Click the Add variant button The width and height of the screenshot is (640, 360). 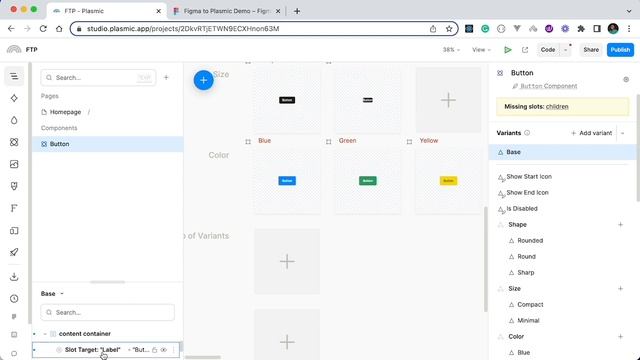pyautogui.click(x=591, y=133)
